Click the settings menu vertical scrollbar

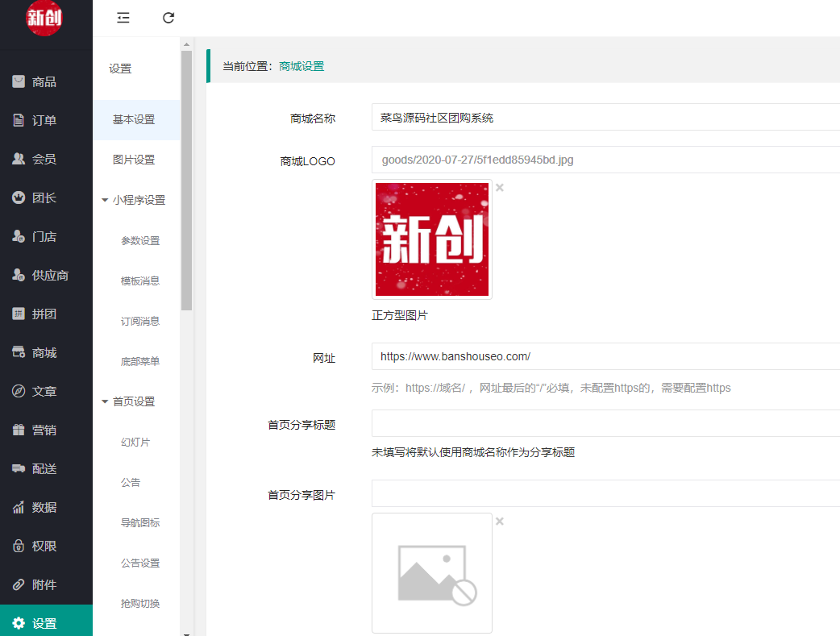pyautogui.click(x=186, y=179)
